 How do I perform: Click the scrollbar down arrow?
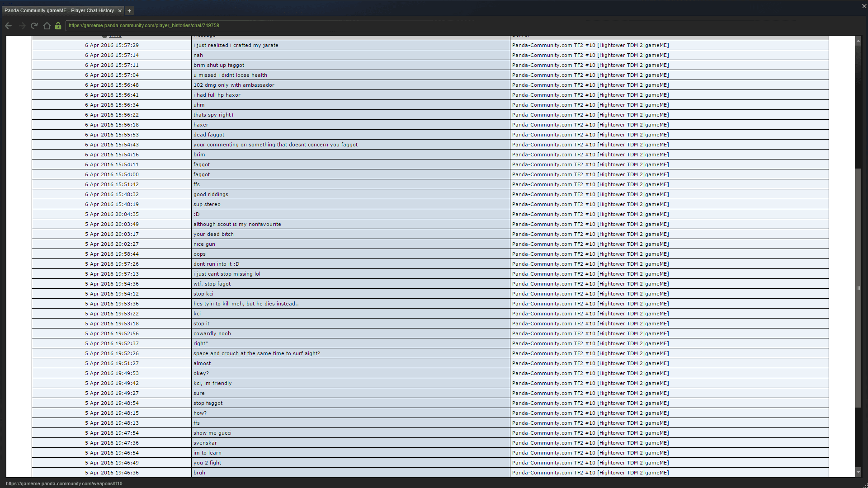[x=858, y=472]
